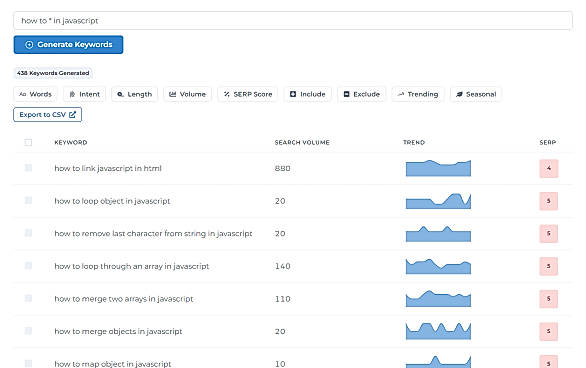The width and height of the screenshot is (586, 368).
Task: Click keyword 'how to loop object in javascript'
Action: pyautogui.click(x=112, y=201)
